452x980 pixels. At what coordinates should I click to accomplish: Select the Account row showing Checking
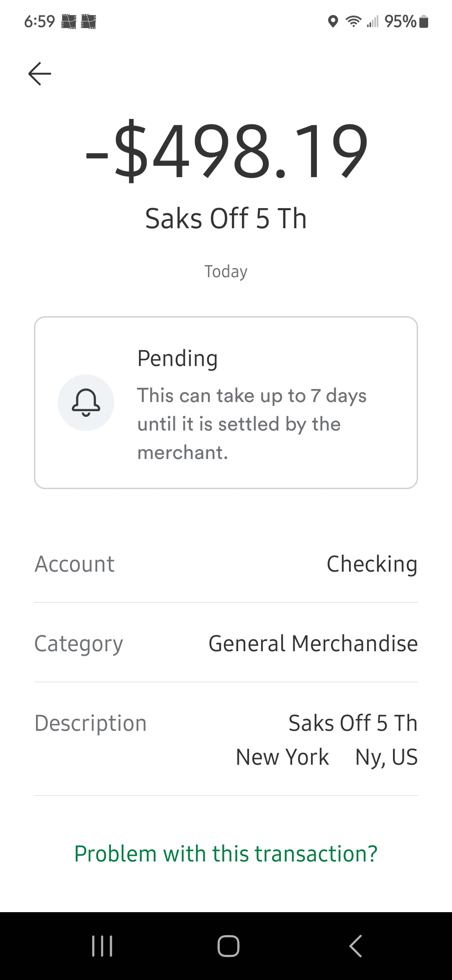point(226,564)
